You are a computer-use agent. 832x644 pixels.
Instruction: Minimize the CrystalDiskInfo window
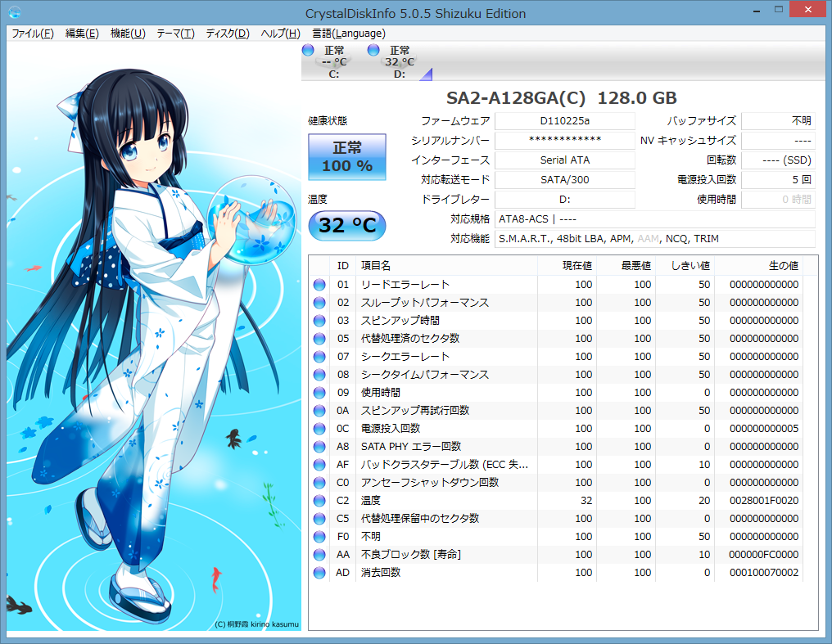757,10
